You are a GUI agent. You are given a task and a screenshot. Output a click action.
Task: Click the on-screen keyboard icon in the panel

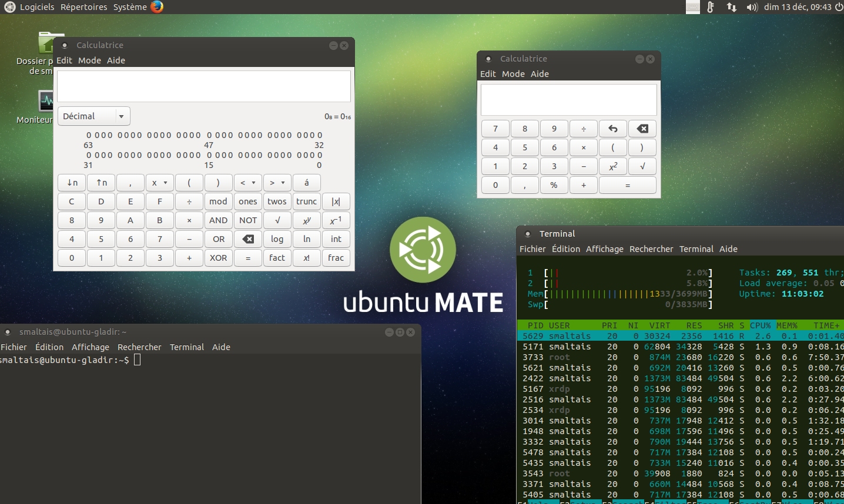point(693,7)
